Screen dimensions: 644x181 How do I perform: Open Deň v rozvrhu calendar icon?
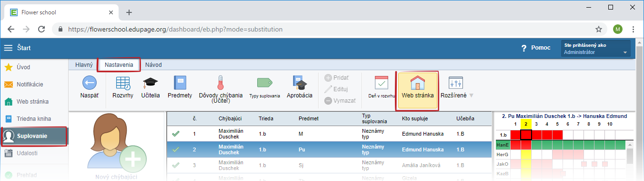(382, 83)
